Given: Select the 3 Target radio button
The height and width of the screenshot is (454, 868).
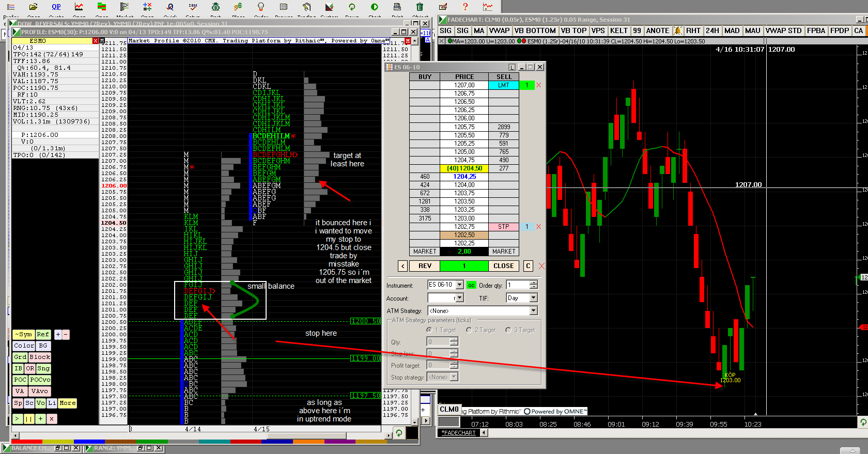Looking at the screenshot, I should click(x=508, y=330).
